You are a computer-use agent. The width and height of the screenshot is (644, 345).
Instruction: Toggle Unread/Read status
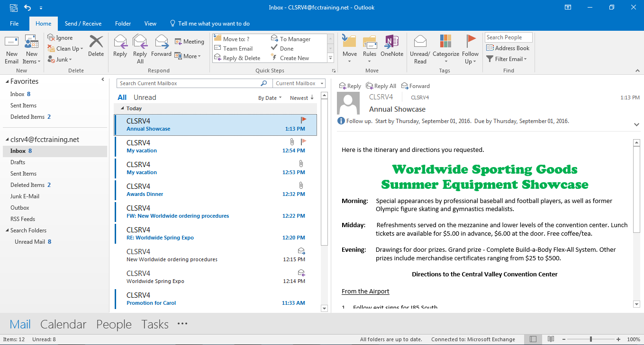click(x=420, y=50)
